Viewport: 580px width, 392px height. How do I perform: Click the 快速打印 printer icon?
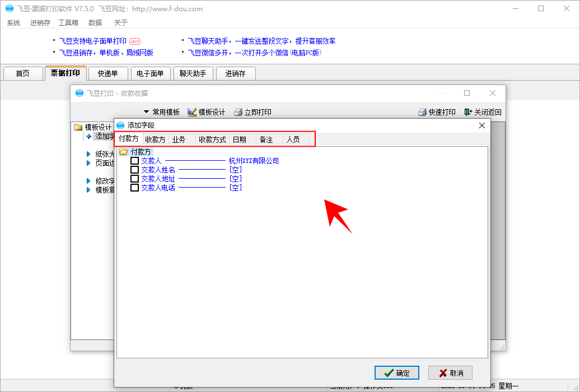point(422,112)
